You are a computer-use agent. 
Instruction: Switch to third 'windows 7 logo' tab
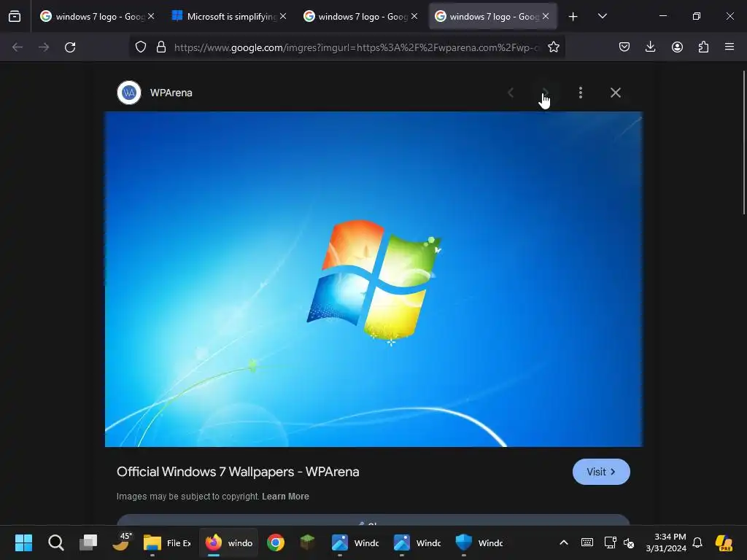point(360,16)
